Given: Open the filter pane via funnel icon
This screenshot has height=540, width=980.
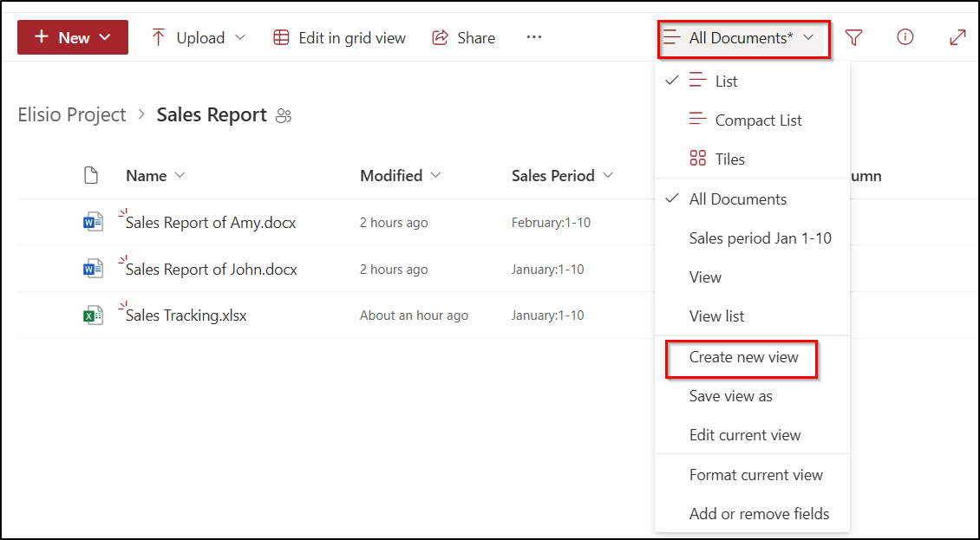Looking at the screenshot, I should coord(854,37).
